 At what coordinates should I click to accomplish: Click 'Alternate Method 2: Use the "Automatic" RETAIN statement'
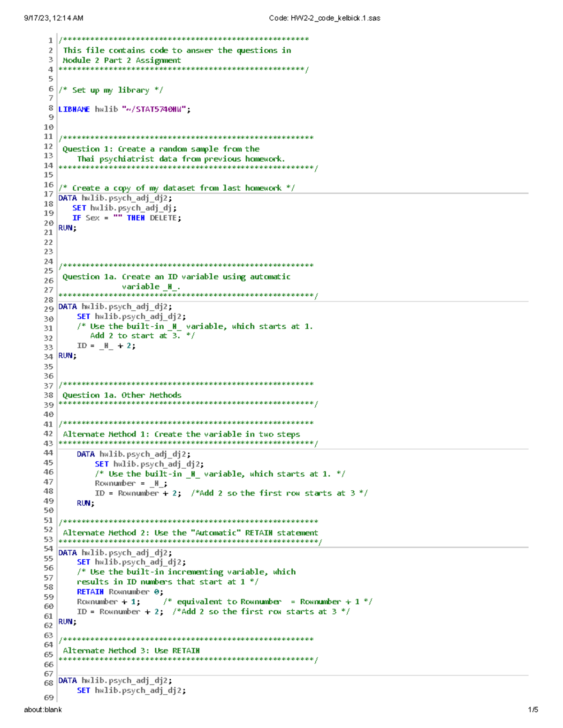pyautogui.click(x=190, y=533)
